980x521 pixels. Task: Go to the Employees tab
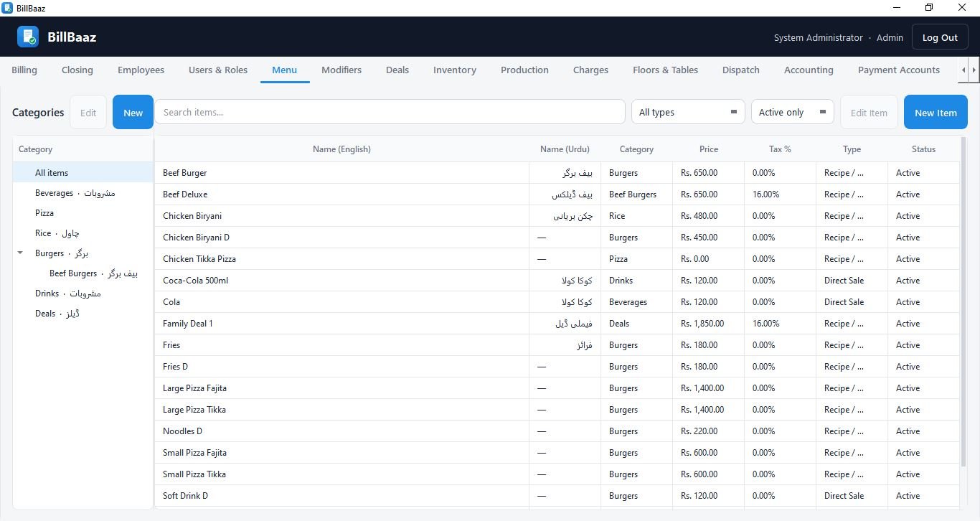point(141,70)
